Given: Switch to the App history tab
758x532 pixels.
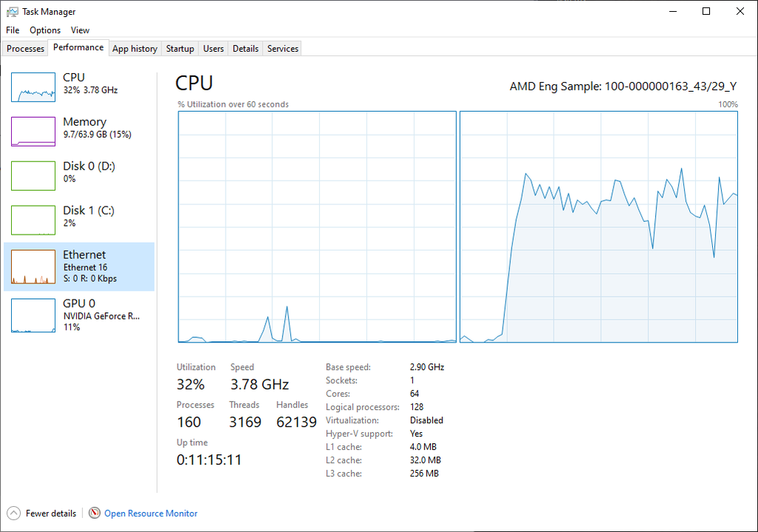Looking at the screenshot, I should [135, 49].
